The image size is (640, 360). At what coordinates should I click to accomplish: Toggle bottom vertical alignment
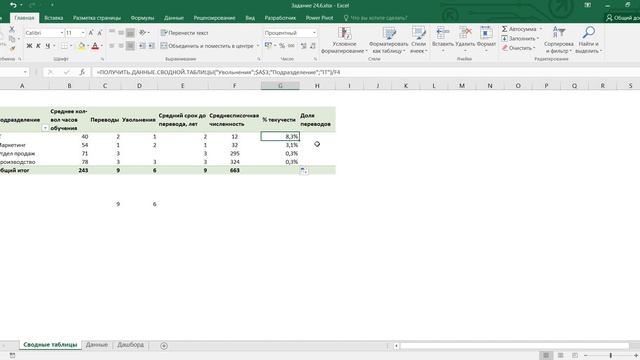click(x=130, y=33)
